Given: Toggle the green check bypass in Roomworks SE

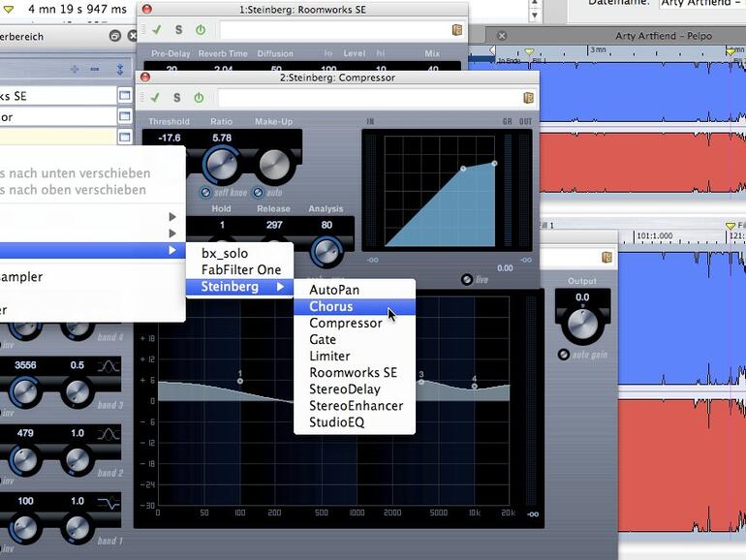Looking at the screenshot, I should (157, 30).
